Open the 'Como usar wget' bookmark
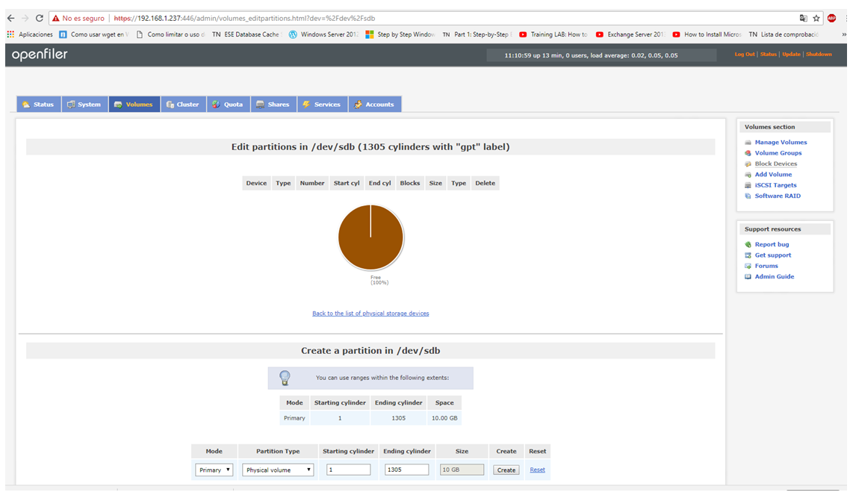The width and height of the screenshot is (853, 504). pos(94,34)
